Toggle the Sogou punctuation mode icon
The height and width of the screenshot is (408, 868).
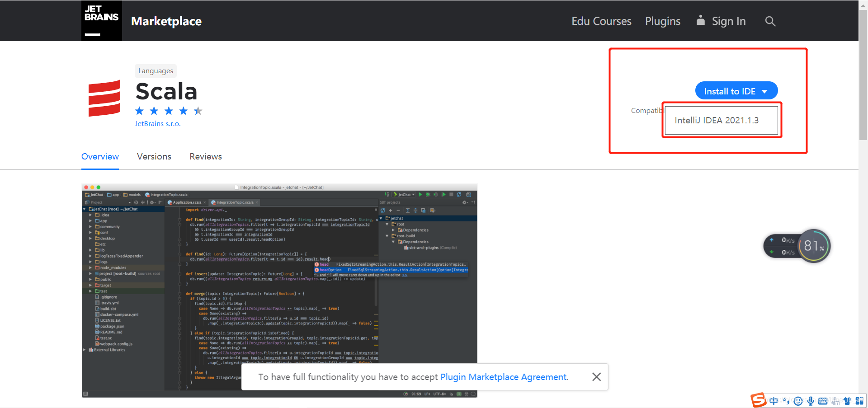[786, 401]
